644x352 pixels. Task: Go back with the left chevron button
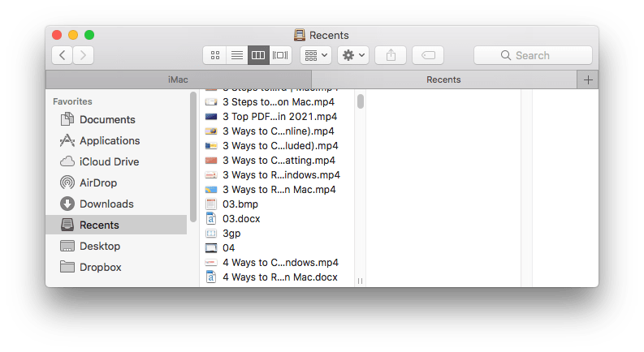[x=63, y=55]
